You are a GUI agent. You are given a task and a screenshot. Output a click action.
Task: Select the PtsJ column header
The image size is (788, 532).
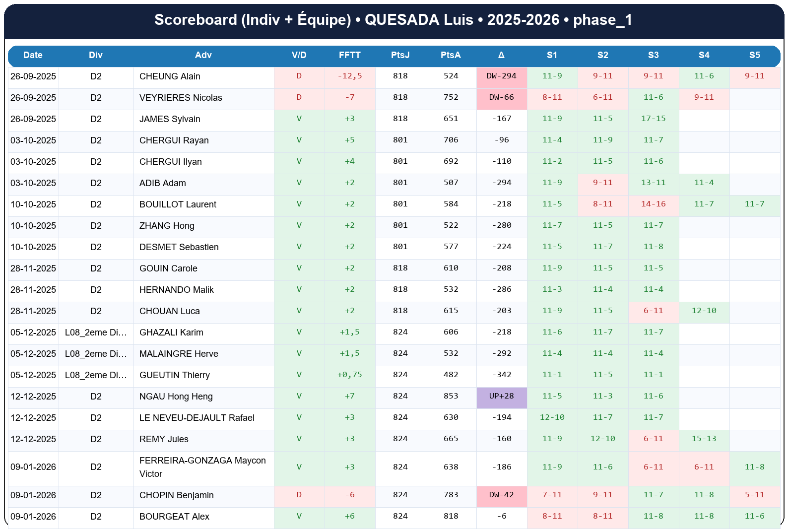400,55
